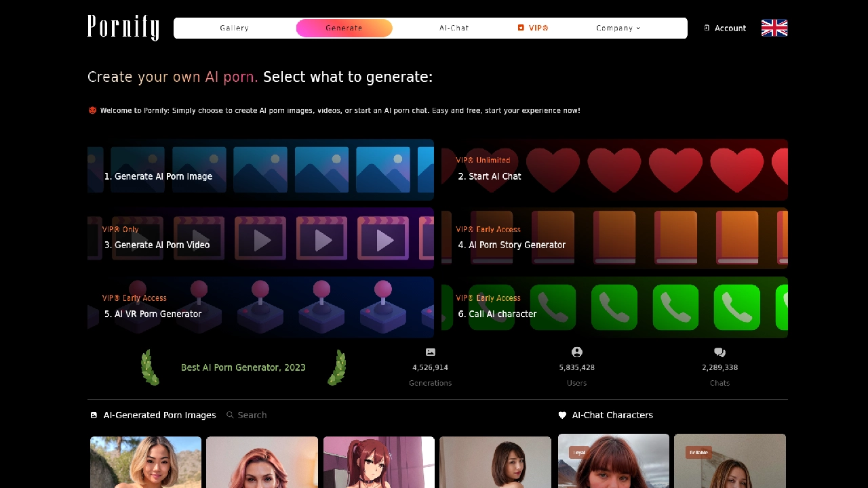868x488 pixels.
Task: Click the Generations image icon
Action: (430, 352)
